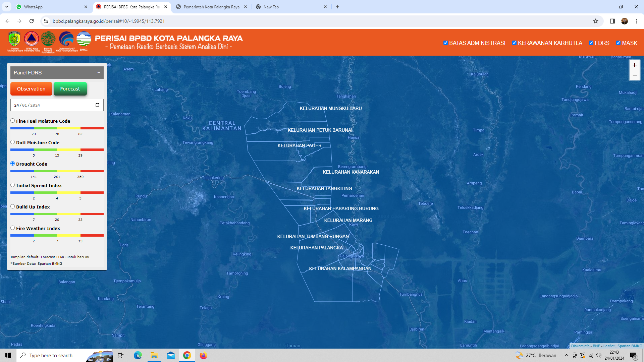
Task: Open notification center icon
Action: point(634,356)
